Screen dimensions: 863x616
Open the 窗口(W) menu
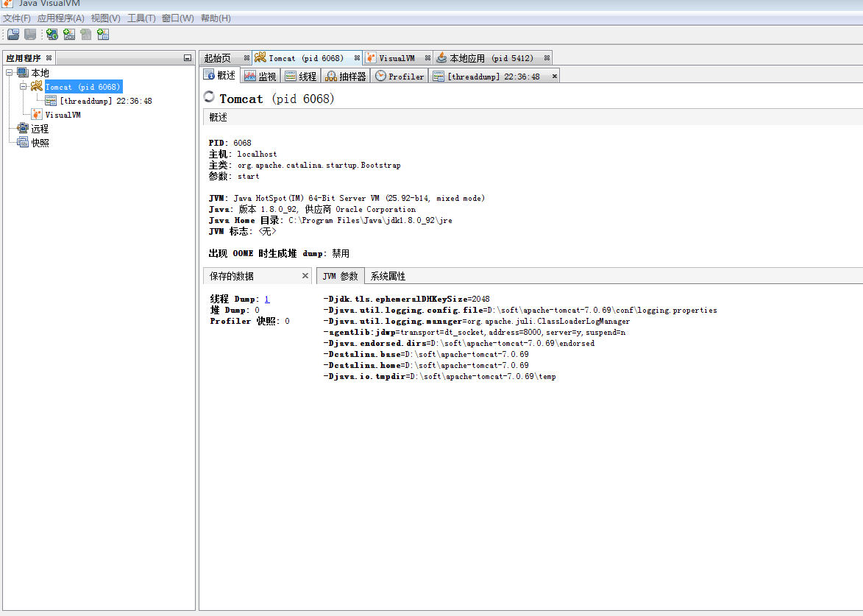click(178, 18)
